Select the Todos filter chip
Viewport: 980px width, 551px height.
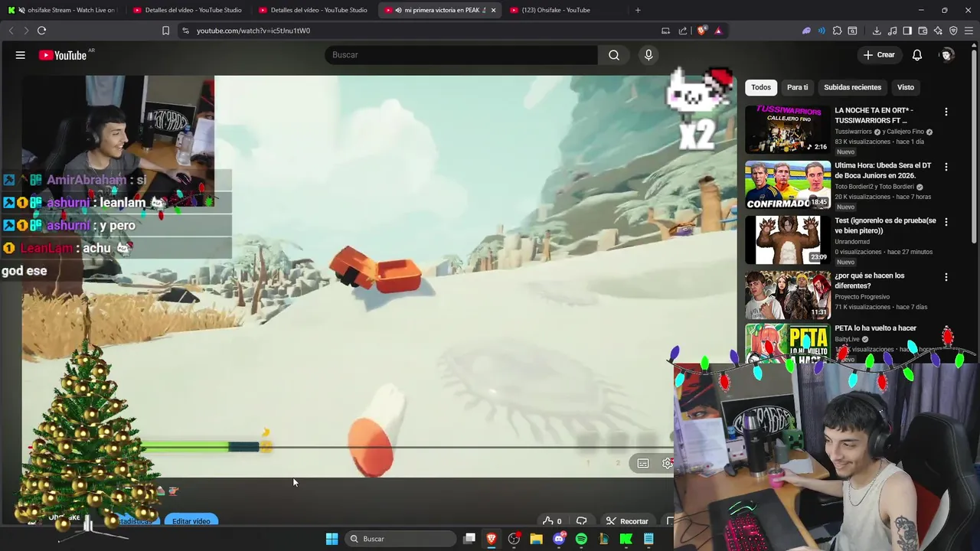761,87
